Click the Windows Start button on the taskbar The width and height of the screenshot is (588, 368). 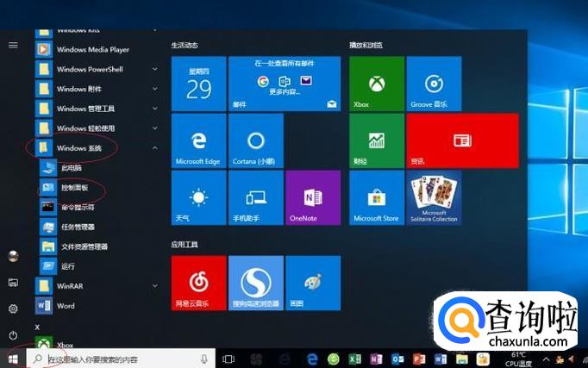12,358
